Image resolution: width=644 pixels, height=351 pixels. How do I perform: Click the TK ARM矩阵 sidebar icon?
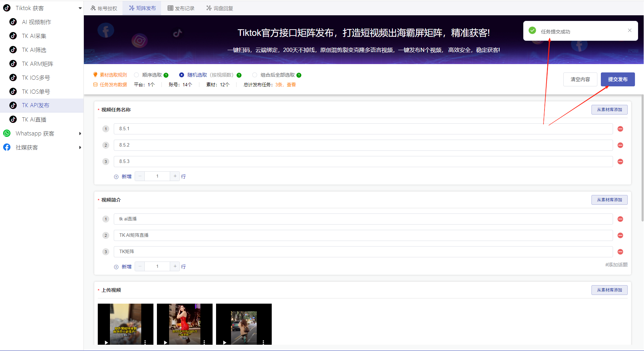click(13, 63)
